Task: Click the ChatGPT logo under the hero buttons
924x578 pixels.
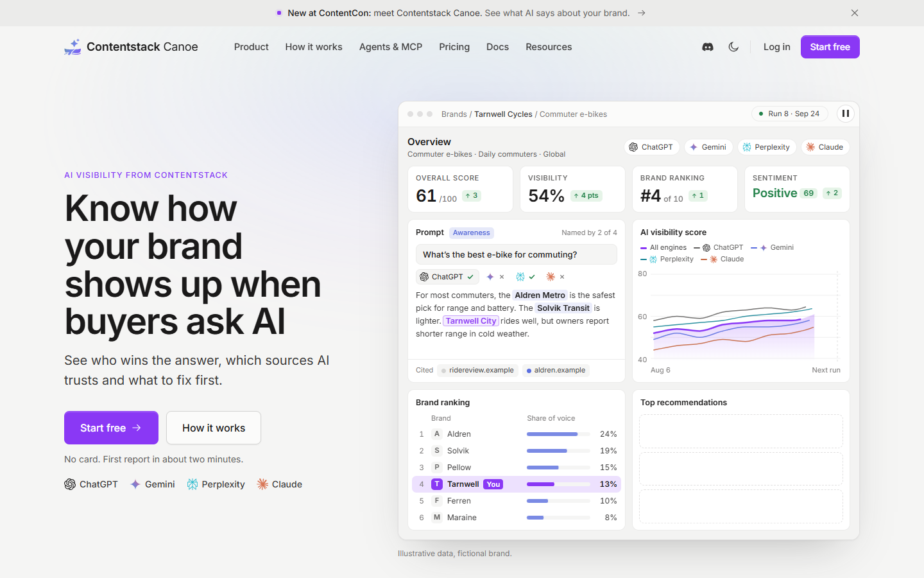Action: (70, 484)
